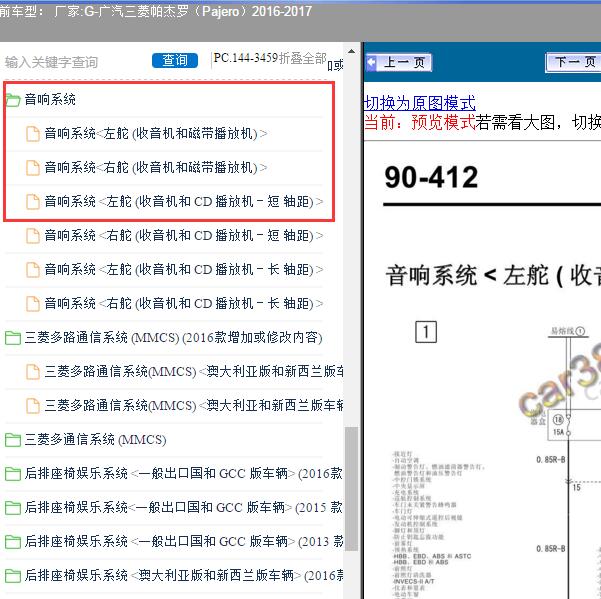Open 音响系统<左舵 (收音机和CD播放机-短轴距)> entry
This screenshot has height=599, width=601.
tap(184, 201)
